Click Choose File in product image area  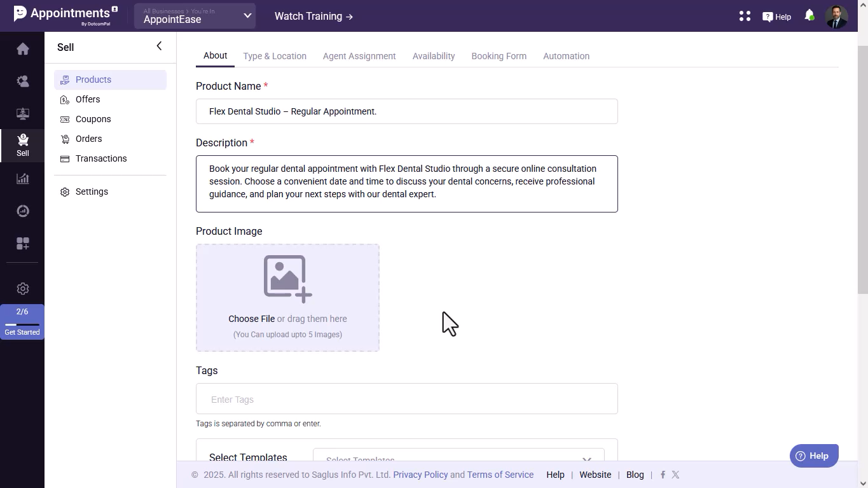[251, 319]
